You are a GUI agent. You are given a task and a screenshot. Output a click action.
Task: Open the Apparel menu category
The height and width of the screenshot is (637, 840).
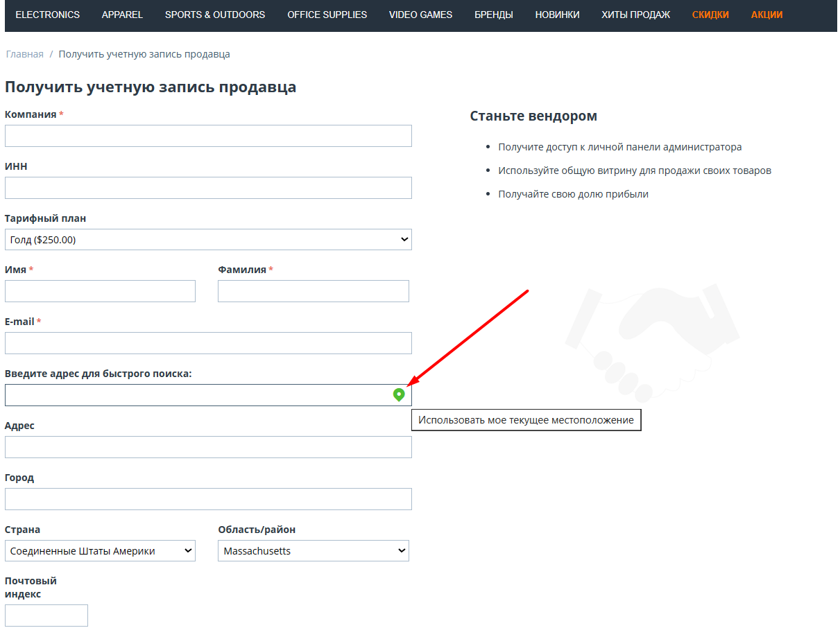pyautogui.click(x=122, y=15)
